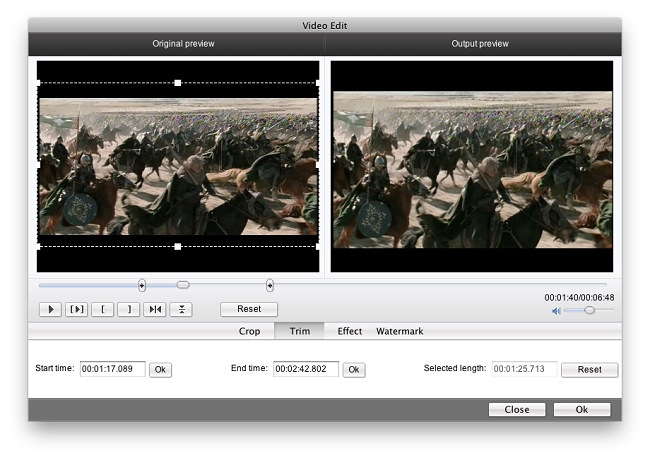The width and height of the screenshot is (650, 460).
Task: Click the split clip icon button
Action: click(155, 309)
